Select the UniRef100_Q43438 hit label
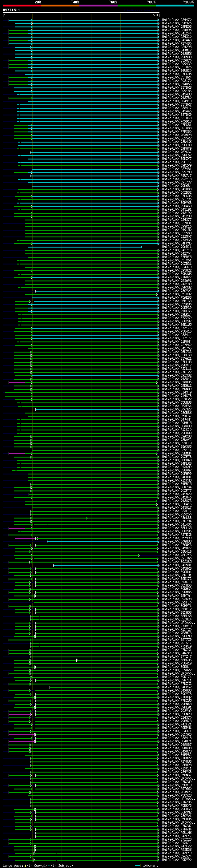Viewport: 197px width, 868px height. (x=177, y=94)
